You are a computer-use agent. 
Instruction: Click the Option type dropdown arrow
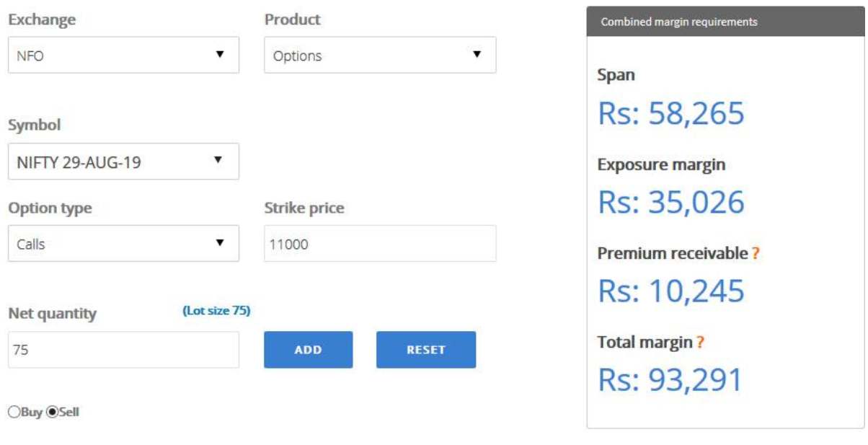click(x=220, y=243)
